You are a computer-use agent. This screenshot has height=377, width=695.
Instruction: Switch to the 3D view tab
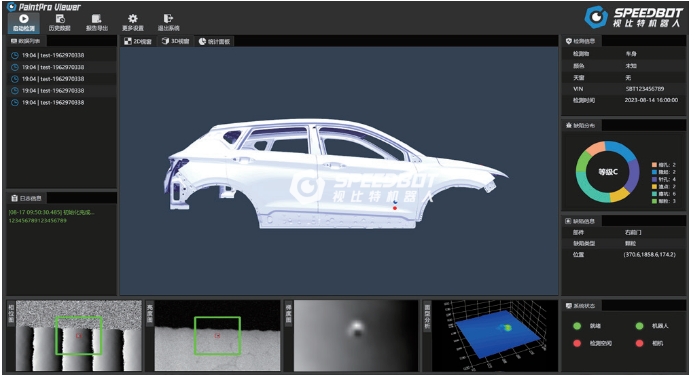[x=176, y=41]
